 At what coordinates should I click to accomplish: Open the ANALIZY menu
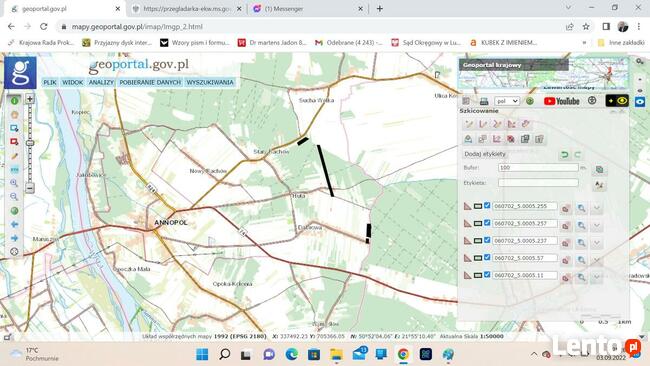click(x=101, y=82)
